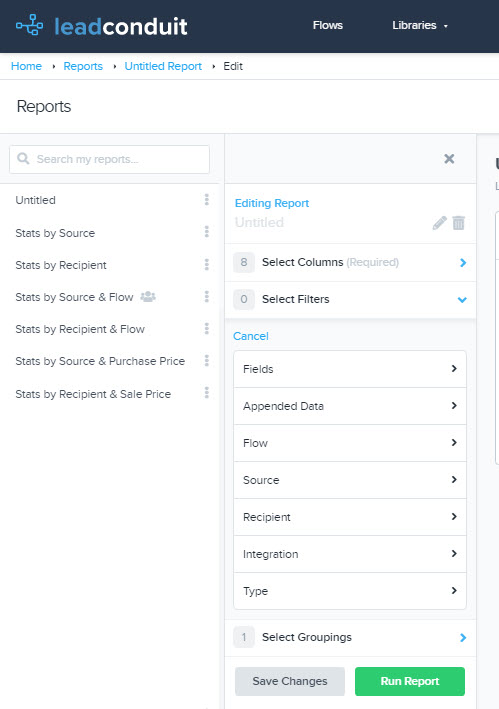Open options menu for Untitled report
499x709 pixels.
(x=207, y=199)
